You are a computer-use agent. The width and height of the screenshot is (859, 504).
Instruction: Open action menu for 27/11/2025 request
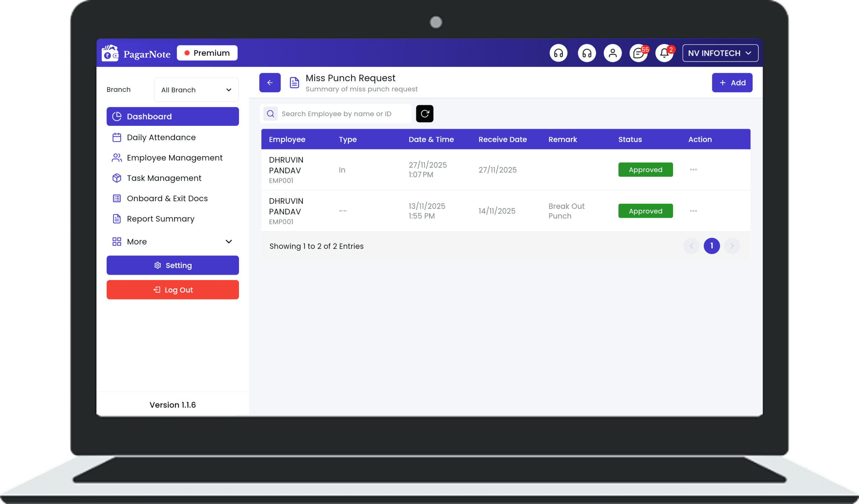(x=693, y=170)
